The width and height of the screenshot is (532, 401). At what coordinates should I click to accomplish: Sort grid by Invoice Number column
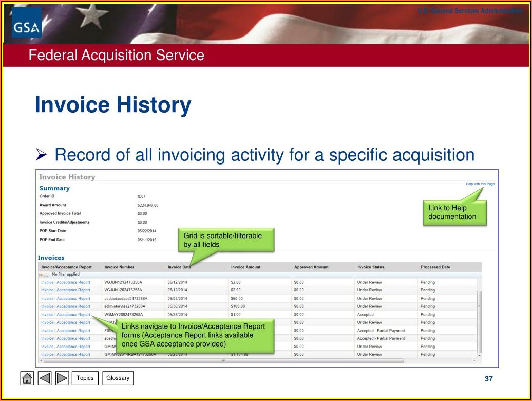coord(119,267)
